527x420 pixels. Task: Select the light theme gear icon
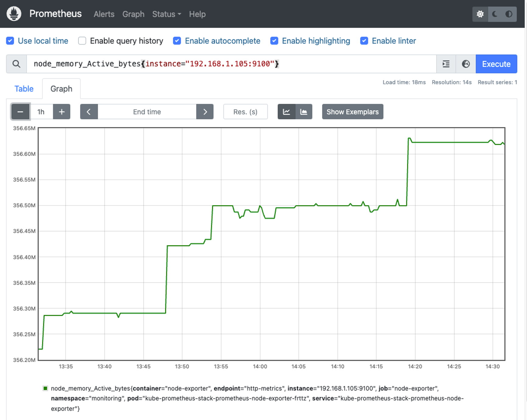click(x=480, y=14)
